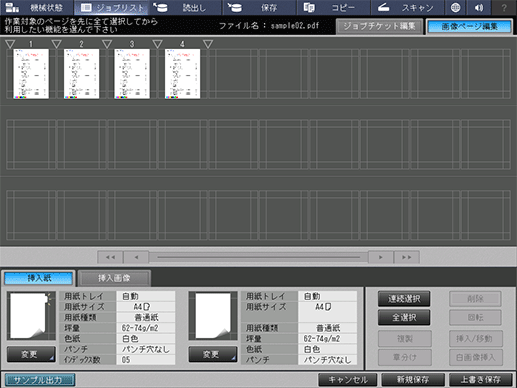Click 削除 delete button
This screenshot has height=388, width=517.
tap(475, 299)
